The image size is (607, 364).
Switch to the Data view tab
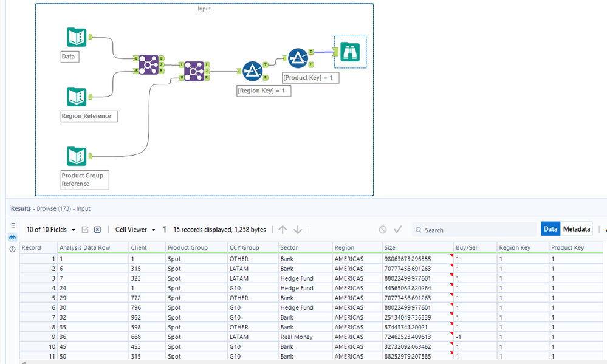(550, 229)
